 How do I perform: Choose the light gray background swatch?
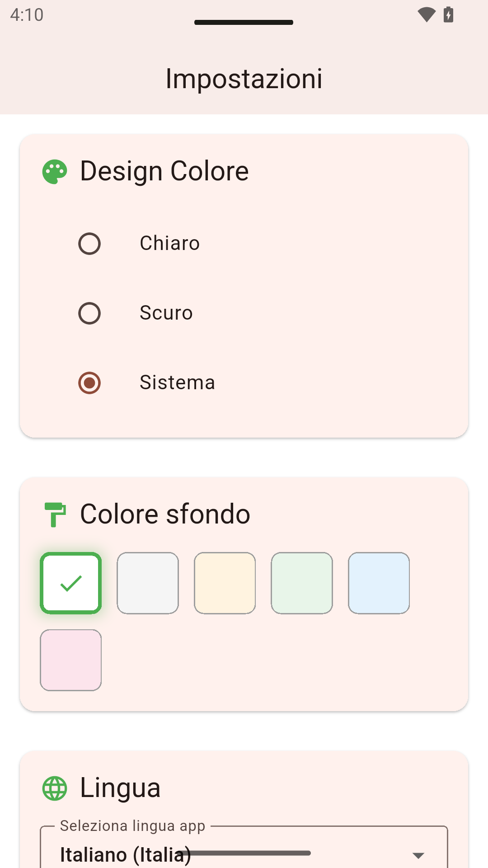click(x=148, y=583)
